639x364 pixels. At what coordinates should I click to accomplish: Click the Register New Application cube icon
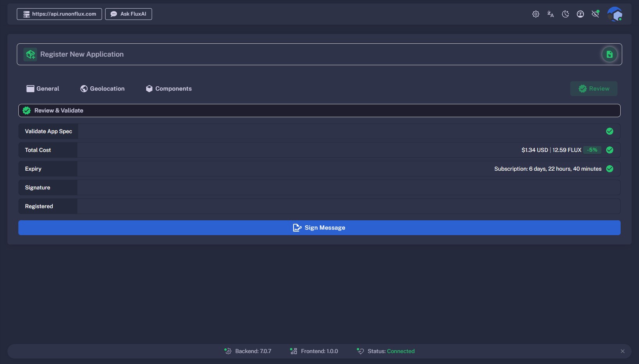point(30,54)
